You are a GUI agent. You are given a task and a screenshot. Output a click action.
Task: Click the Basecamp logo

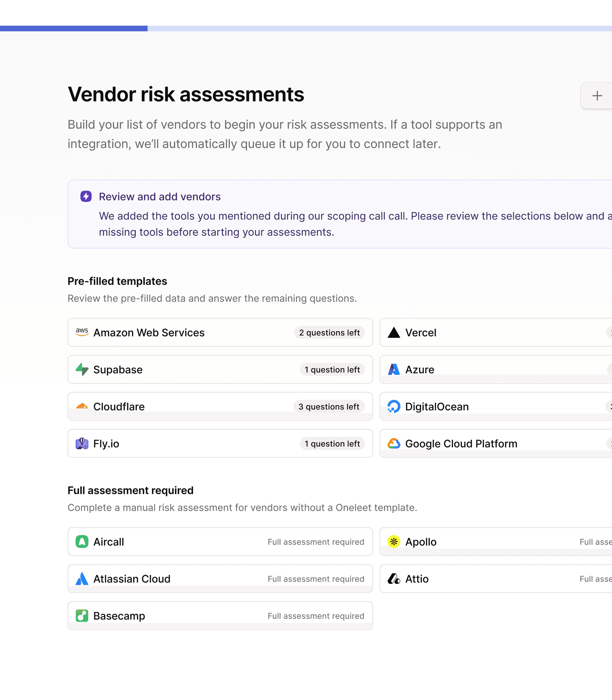click(82, 615)
